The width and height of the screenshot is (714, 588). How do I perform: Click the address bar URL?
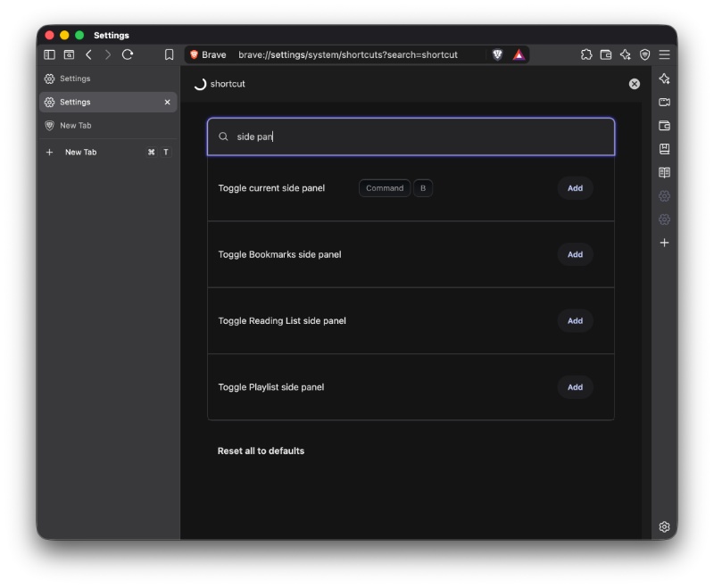tap(348, 54)
